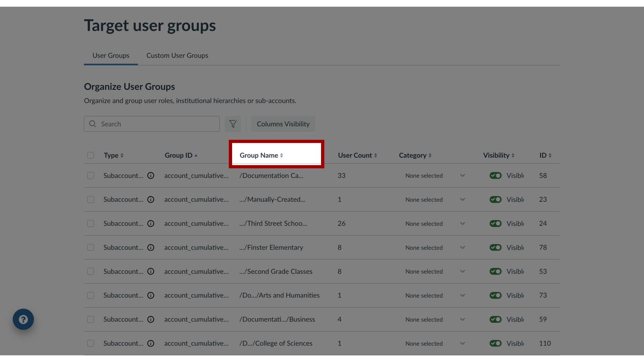Check the College of Sciences row checkbox
The width and height of the screenshot is (644, 362).
click(91, 343)
